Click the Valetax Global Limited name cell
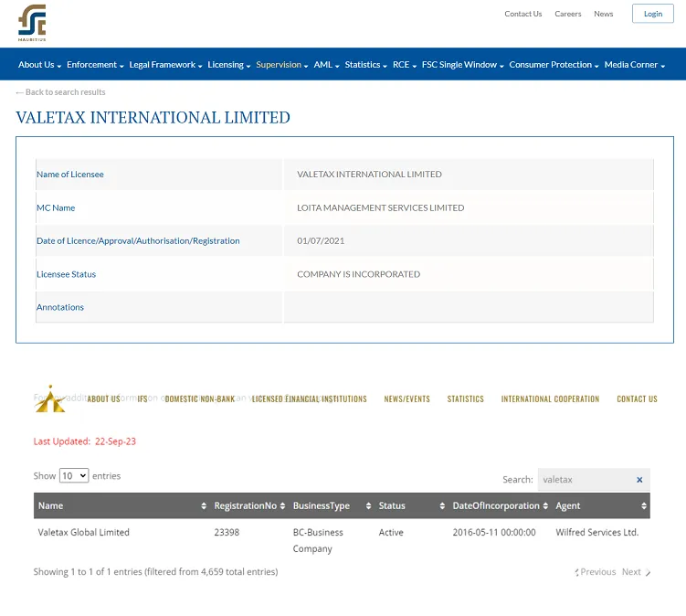The image size is (686, 616). tap(83, 533)
